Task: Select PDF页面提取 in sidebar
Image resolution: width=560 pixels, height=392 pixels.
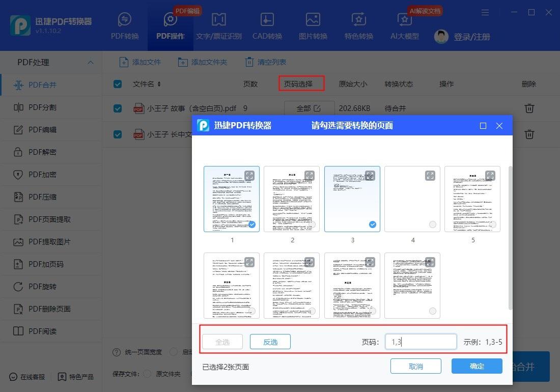Action: pos(51,219)
